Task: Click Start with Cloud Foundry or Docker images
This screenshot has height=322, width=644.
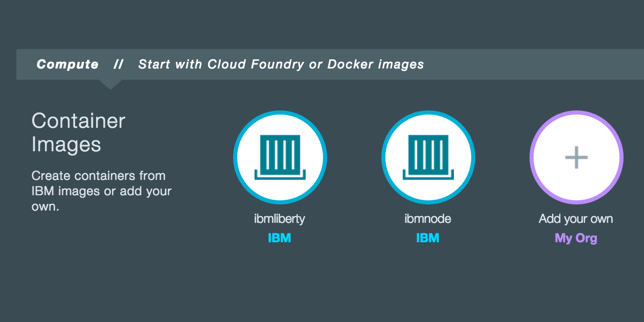Action: pyautogui.click(x=281, y=64)
